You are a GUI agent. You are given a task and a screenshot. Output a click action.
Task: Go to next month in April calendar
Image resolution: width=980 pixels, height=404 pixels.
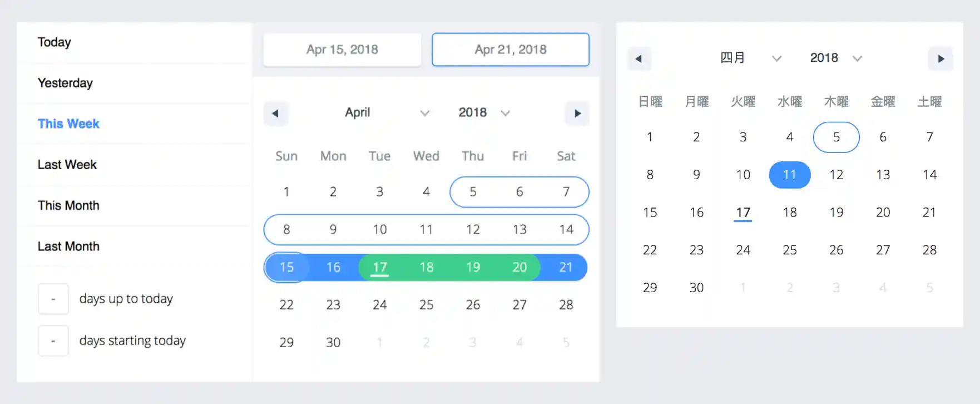tap(577, 114)
